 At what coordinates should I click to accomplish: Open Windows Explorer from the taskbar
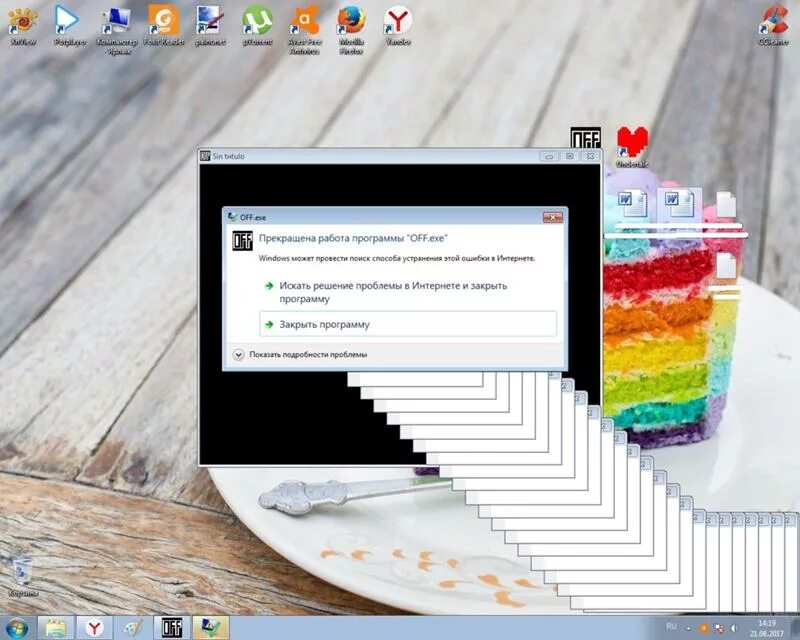coord(56,628)
